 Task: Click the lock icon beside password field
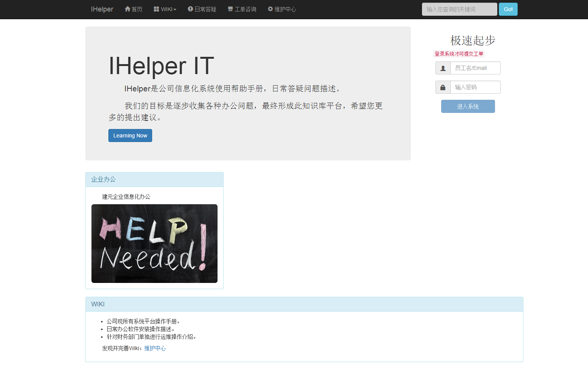click(443, 87)
